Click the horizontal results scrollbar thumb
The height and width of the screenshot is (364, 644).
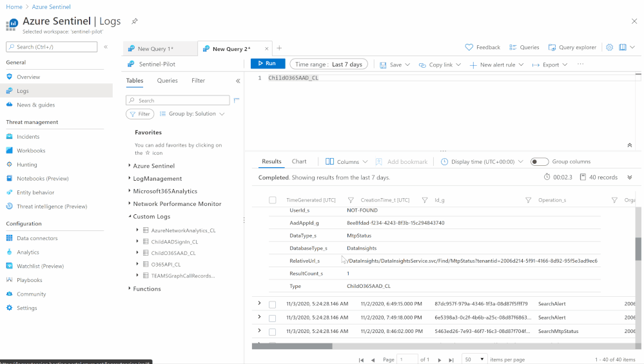pos(292,346)
